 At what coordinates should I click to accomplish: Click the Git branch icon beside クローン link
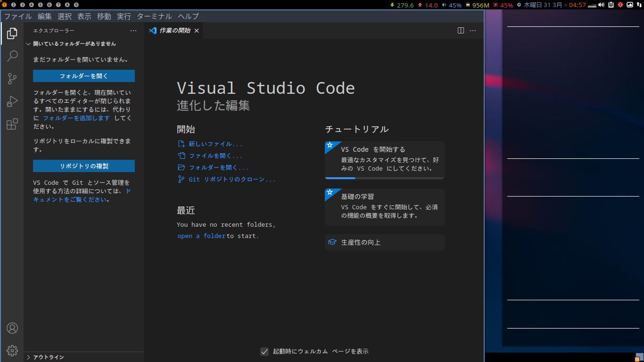pyautogui.click(x=181, y=179)
